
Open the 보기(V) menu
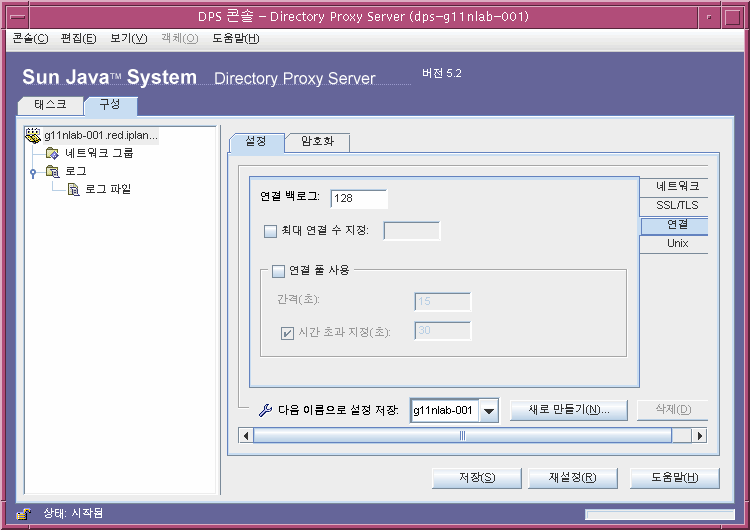pos(129,39)
